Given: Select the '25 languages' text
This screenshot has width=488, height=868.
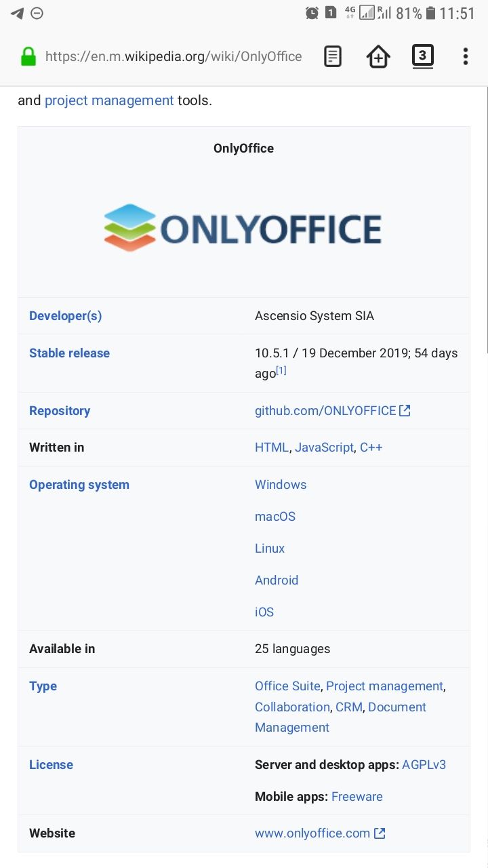Looking at the screenshot, I should click(293, 648).
